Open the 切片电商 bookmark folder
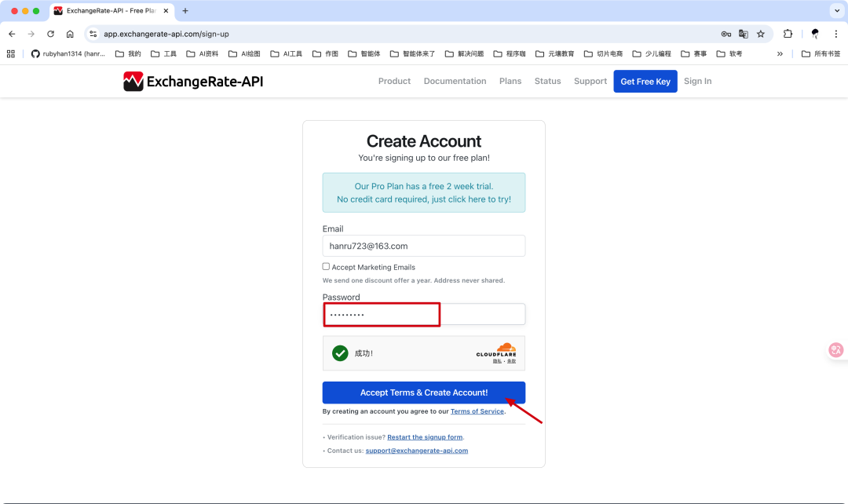 coord(604,53)
